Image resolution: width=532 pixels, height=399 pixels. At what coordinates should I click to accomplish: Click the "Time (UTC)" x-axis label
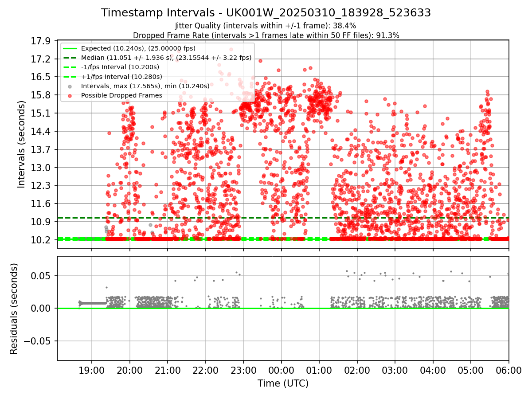point(283,383)
